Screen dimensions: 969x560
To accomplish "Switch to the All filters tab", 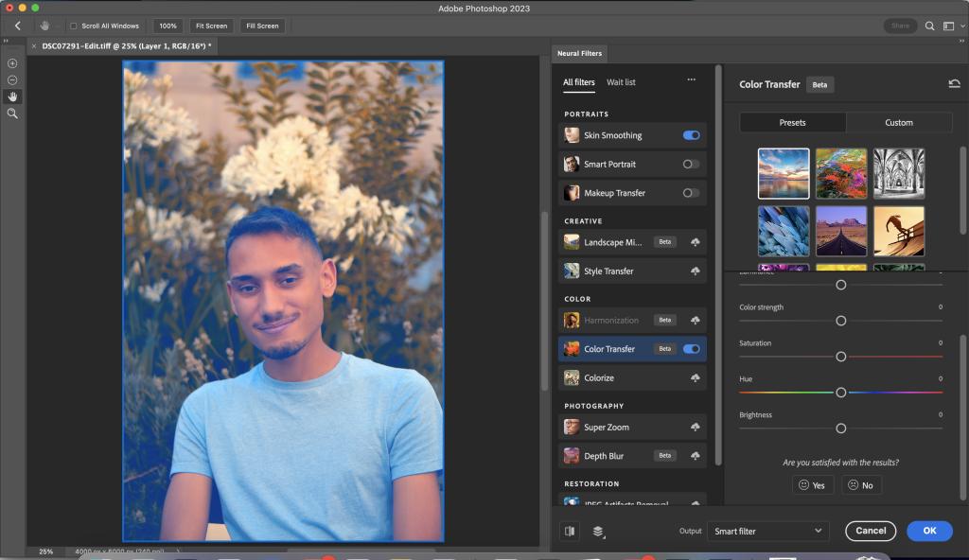I will [579, 82].
